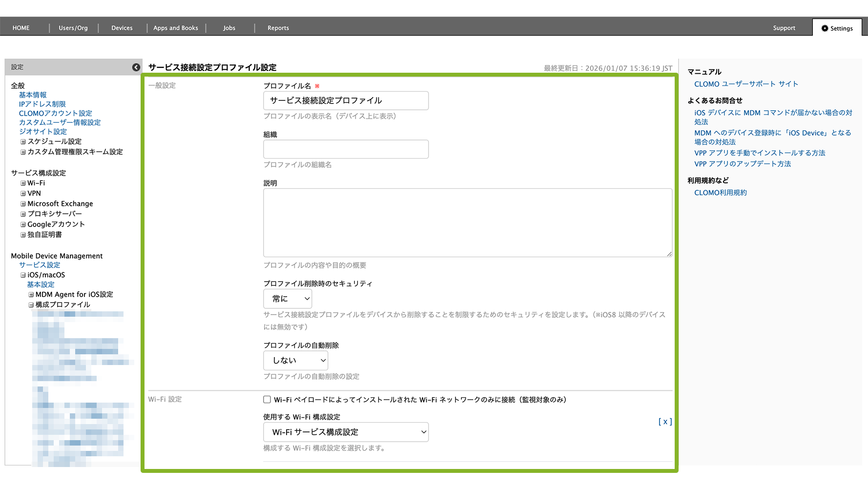868x488 pixels.
Task: Open Settings tab with gear icon
Action: click(x=837, y=28)
